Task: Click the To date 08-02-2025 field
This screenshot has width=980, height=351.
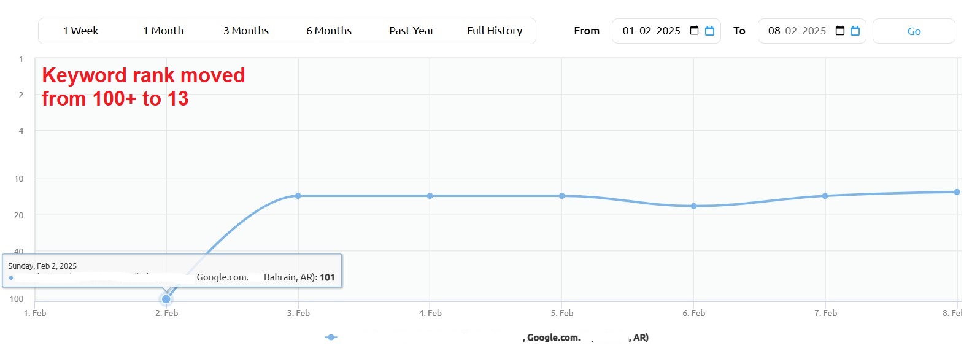Action: click(797, 31)
